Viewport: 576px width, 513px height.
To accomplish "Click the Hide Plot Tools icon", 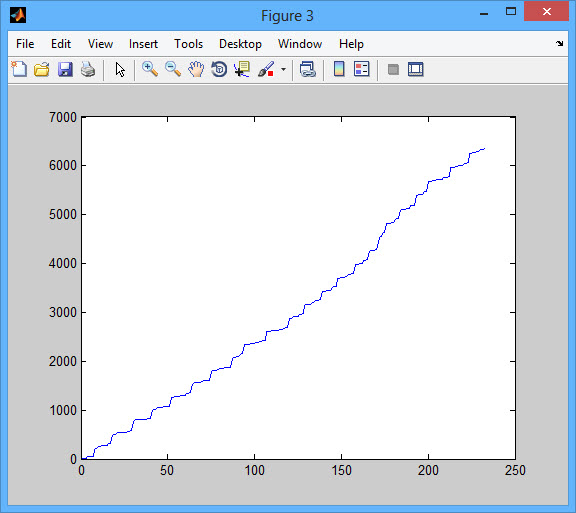I will click(393, 69).
